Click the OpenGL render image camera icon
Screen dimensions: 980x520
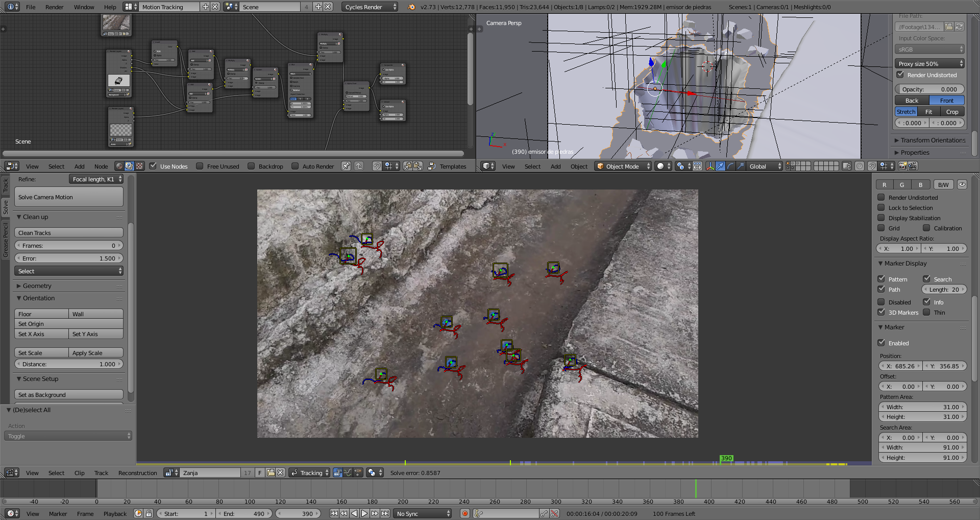click(902, 166)
